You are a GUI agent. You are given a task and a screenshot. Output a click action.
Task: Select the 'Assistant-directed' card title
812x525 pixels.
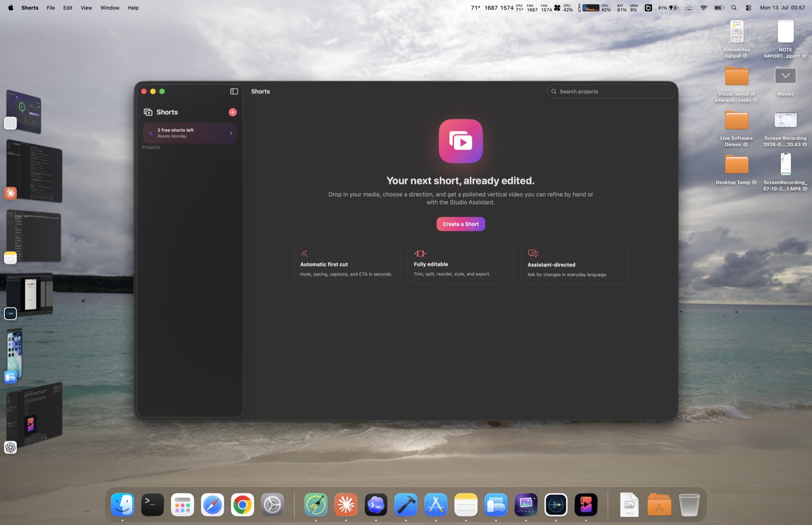(551, 265)
